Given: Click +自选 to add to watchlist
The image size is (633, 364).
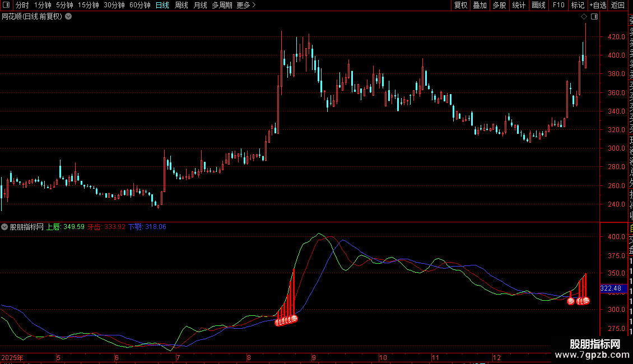Looking at the screenshot, I should tap(598, 5).
